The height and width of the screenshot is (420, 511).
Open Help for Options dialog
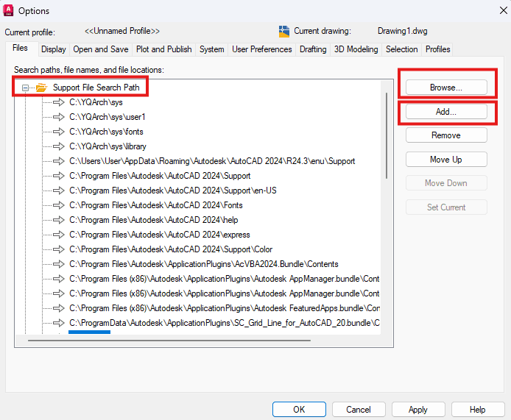click(478, 409)
